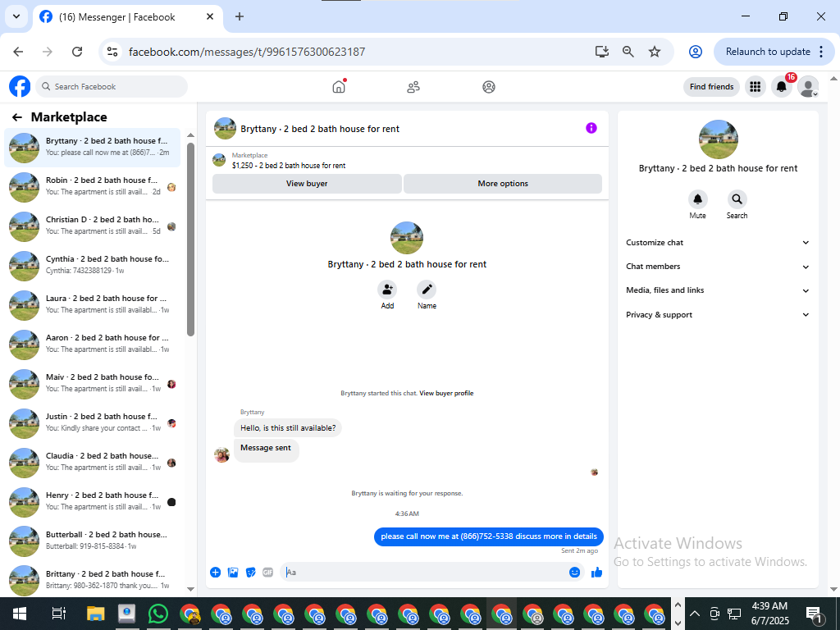
Task: Show hidden system tray icons
Action: click(694, 614)
